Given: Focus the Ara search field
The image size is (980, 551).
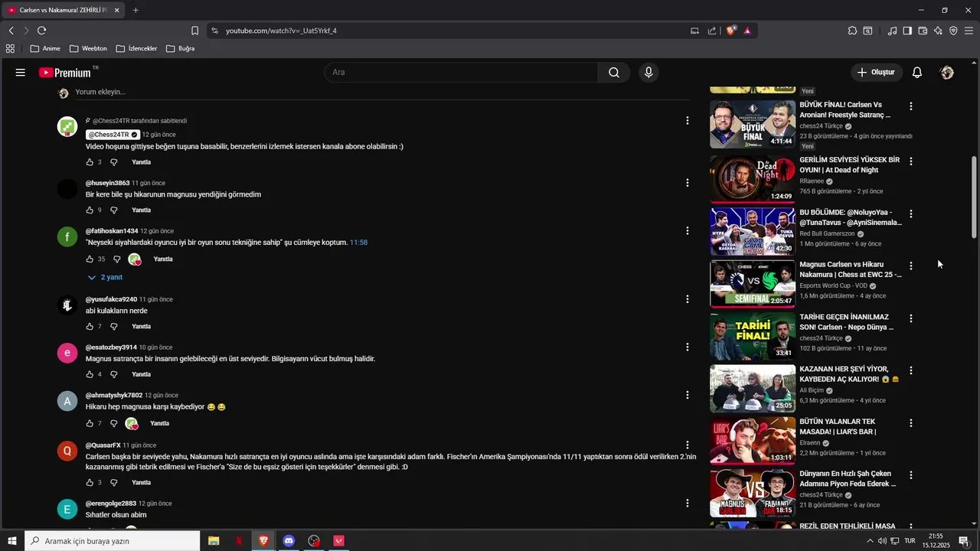Looking at the screenshot, I should tap(461, 73).
